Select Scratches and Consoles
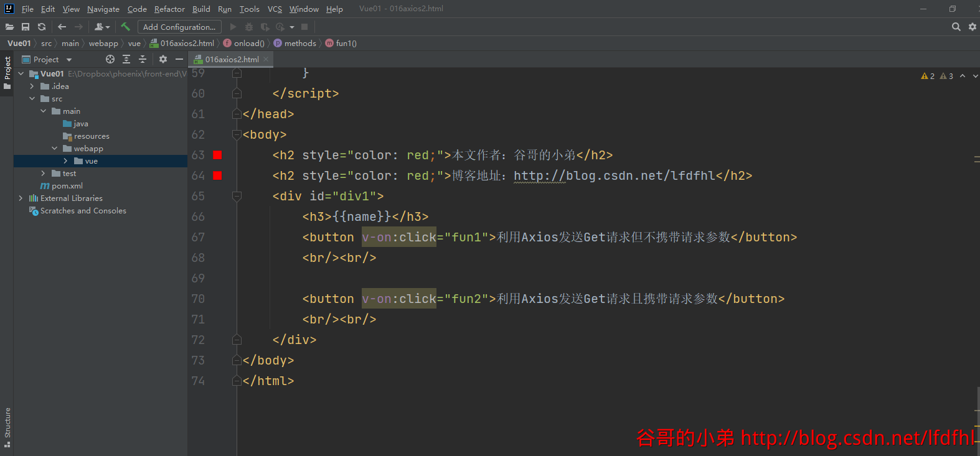This screenshot has width=980, height=456. pos(77,211)
